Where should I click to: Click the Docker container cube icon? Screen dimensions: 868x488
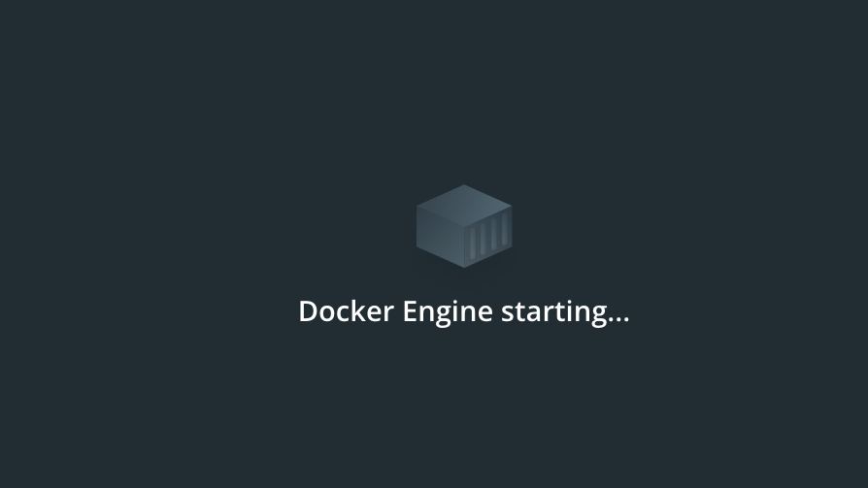pyautogui.click(x=464, y=226)
